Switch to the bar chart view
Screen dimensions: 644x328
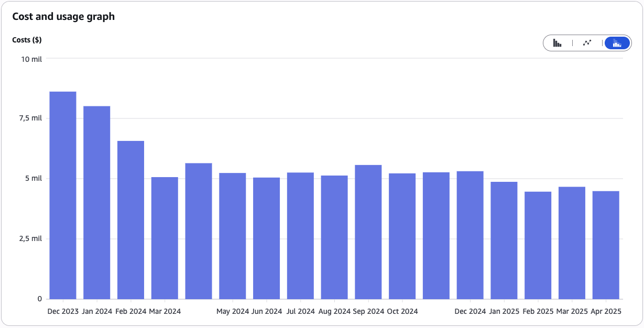coord(558,43)
